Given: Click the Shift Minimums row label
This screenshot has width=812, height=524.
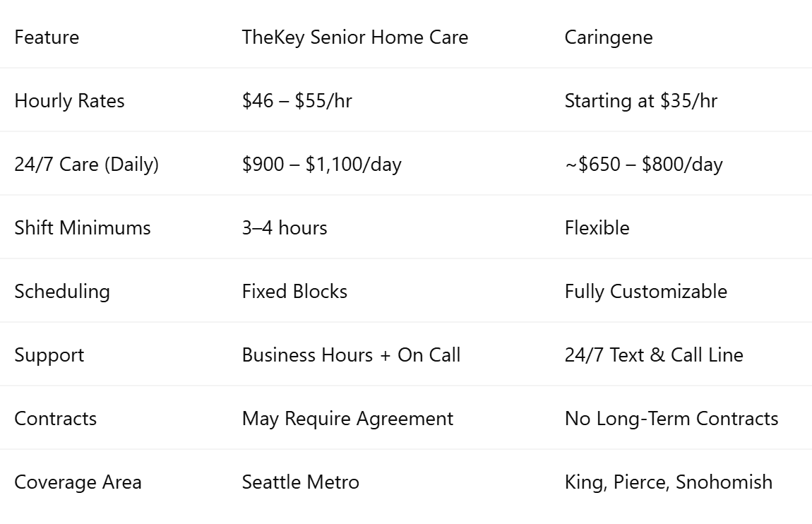Looking at the screenshot, I should coord(83,228).
